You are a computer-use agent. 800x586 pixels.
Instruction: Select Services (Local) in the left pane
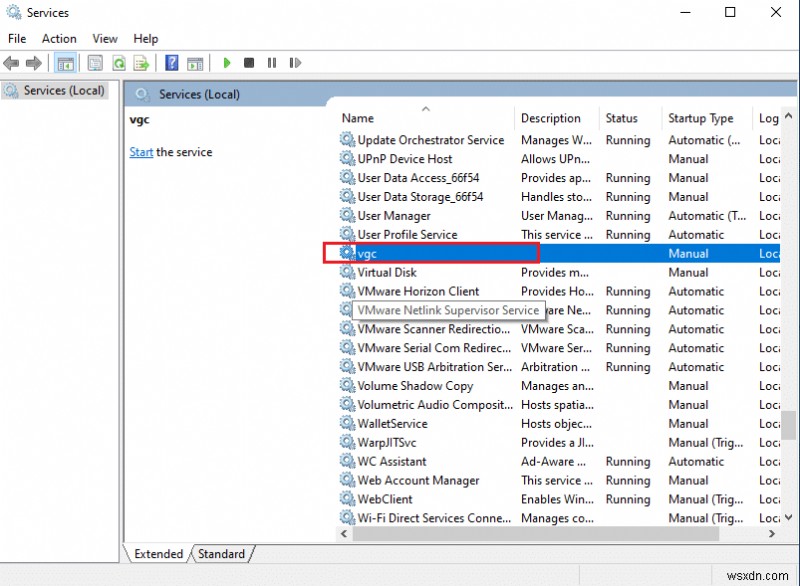tap(62, 90)
